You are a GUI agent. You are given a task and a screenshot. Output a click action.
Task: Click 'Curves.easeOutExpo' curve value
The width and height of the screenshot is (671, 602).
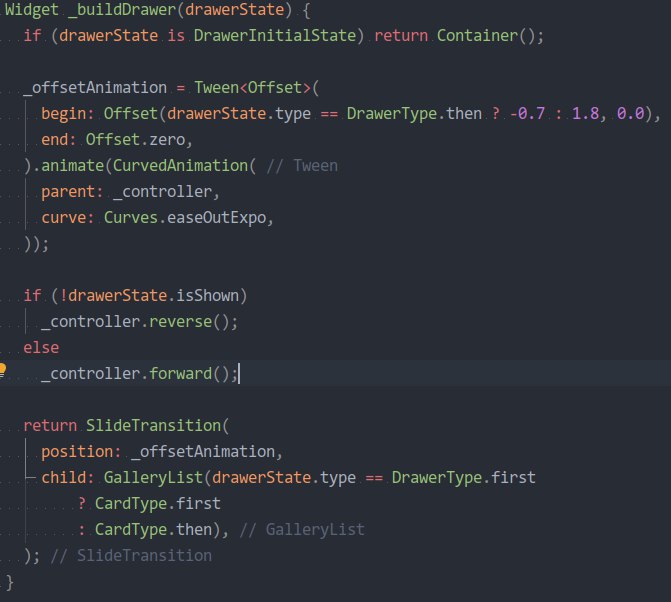(x=185, y=218)
